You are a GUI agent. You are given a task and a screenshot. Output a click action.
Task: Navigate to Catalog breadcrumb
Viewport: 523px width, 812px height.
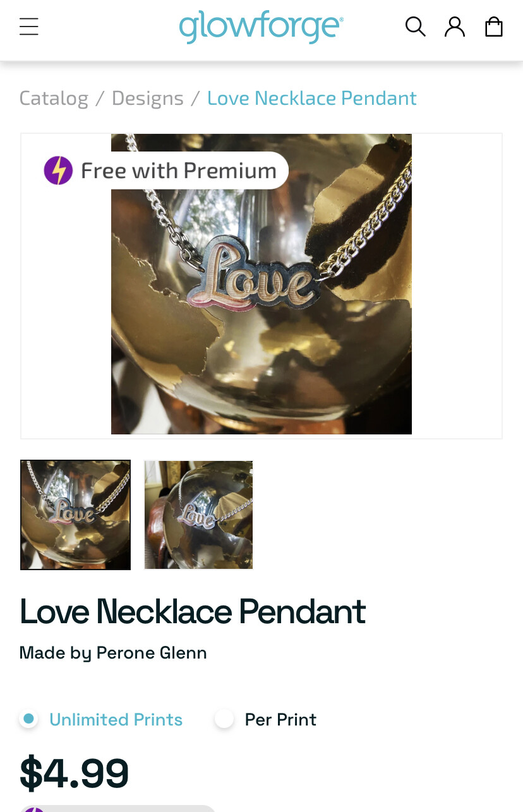[x=54, y=99]
